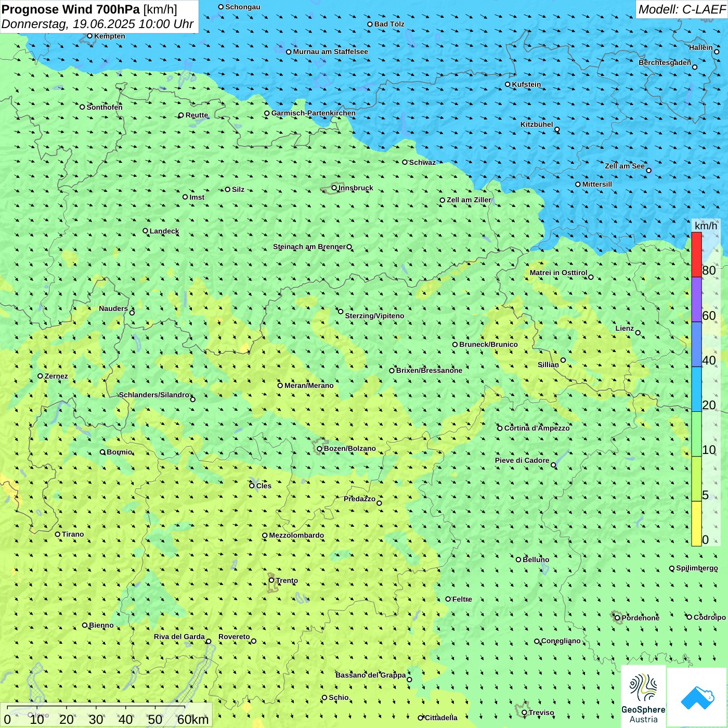Click the Kitzbühel location marker
The image size is (728, 728).
557,129
